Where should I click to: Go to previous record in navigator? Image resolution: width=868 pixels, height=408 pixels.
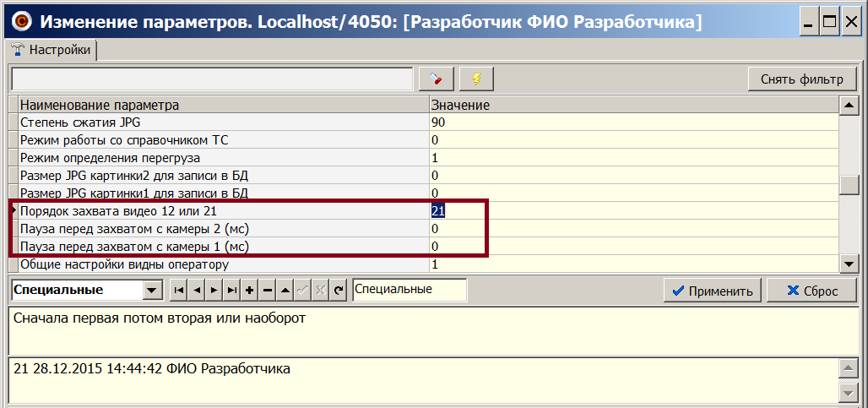(195, 291)
